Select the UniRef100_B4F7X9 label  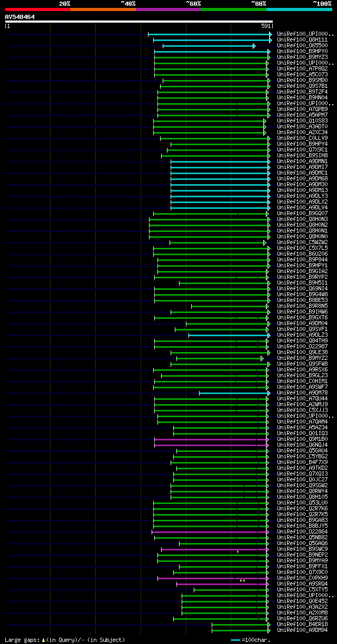pos(302,462)
